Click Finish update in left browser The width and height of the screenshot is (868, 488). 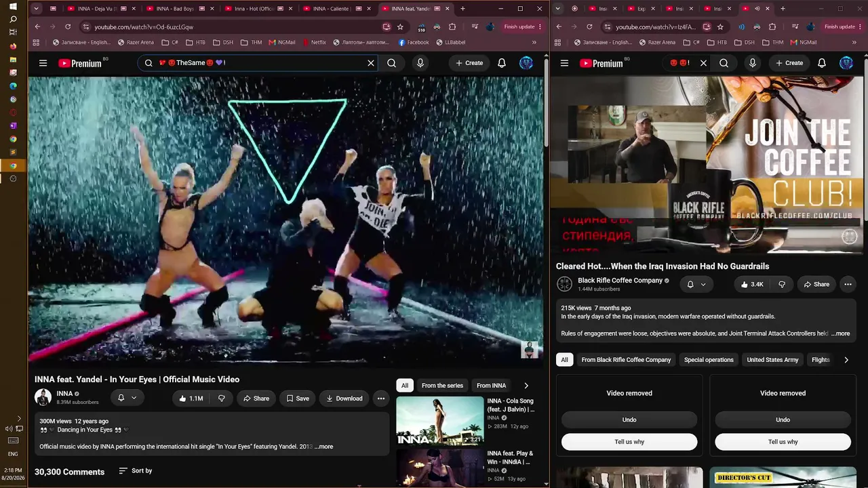pyautogui.click(x=522, y=27)
